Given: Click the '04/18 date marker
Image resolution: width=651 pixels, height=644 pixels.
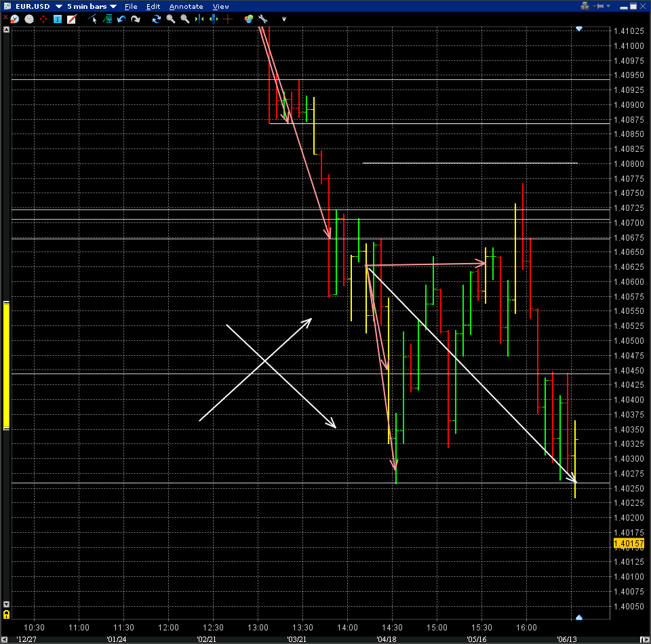Looking at the screenshot, I should [x=387, y=639].
